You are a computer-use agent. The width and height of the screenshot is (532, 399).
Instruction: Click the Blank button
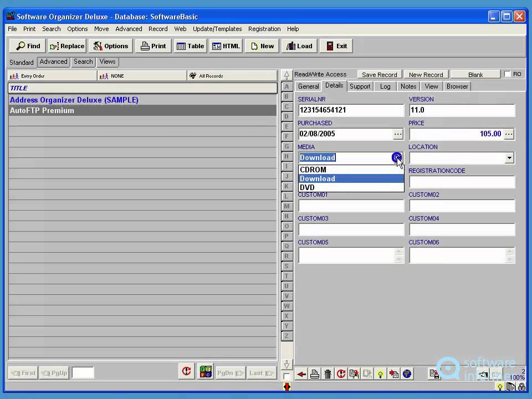click(475, 75)
